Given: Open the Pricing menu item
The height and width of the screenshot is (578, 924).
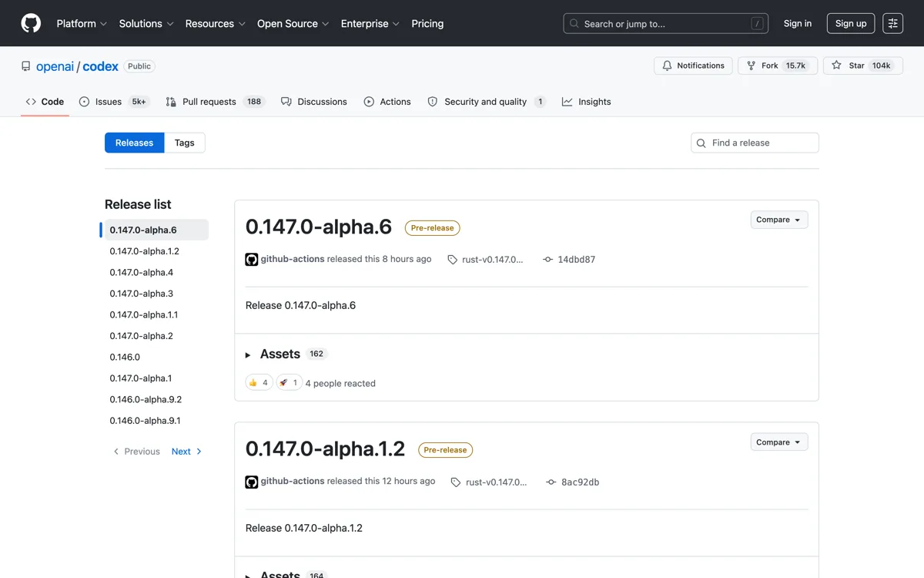Looking at the screenshot, I should [x=427, y=24].
